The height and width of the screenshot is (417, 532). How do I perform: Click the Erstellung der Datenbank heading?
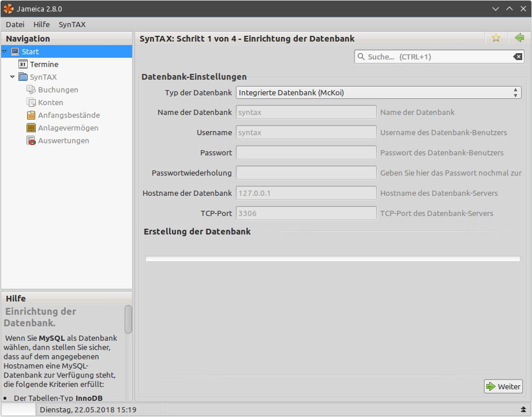tap(197, 232)
